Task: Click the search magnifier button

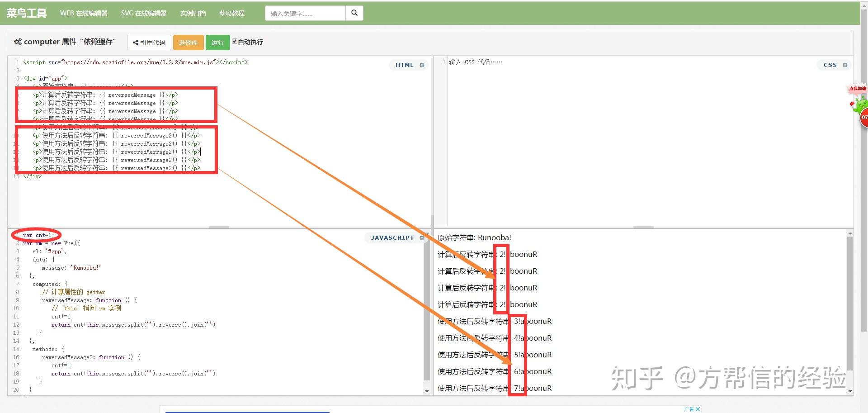Action: click(x=354, y=13)
